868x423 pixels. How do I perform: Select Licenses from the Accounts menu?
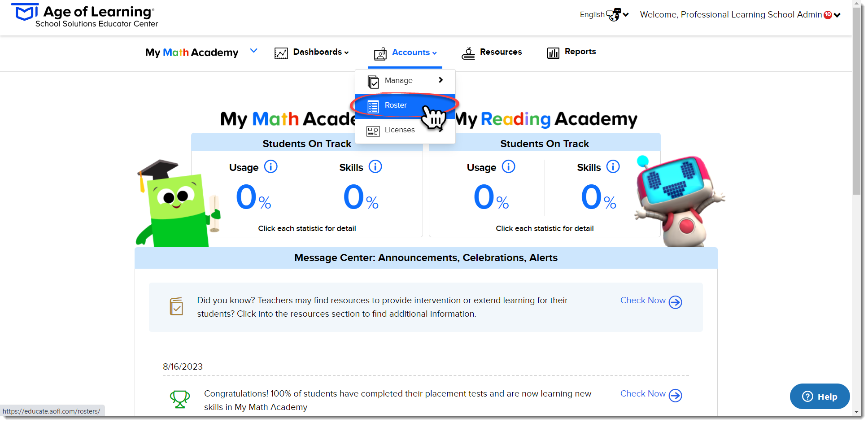click(x=406, y=131)
